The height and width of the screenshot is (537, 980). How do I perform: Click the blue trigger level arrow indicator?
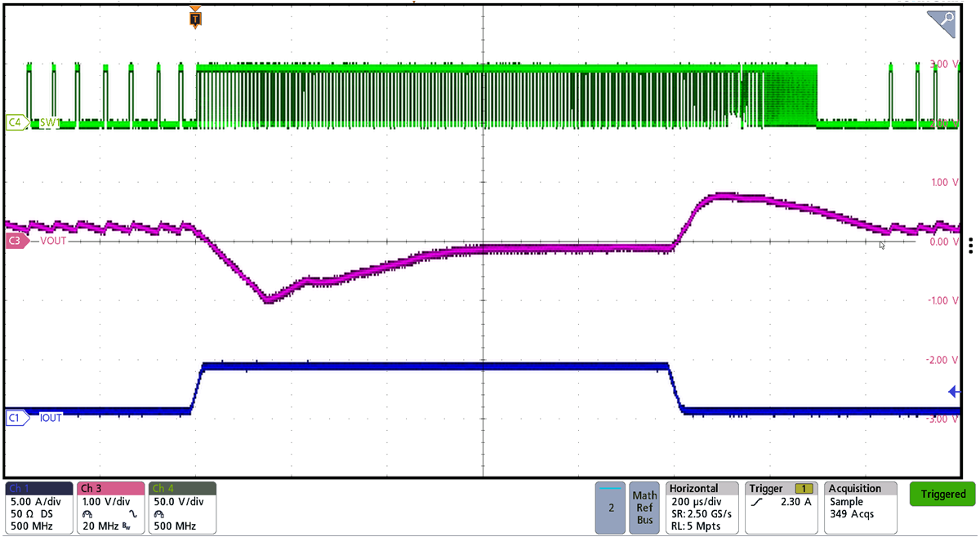click(x=954, y=392)
